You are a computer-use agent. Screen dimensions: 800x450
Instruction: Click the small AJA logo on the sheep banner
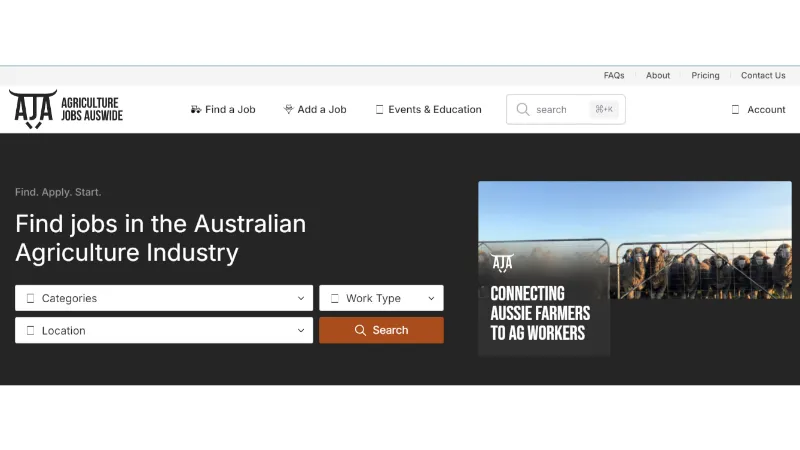tap(503, 263)
